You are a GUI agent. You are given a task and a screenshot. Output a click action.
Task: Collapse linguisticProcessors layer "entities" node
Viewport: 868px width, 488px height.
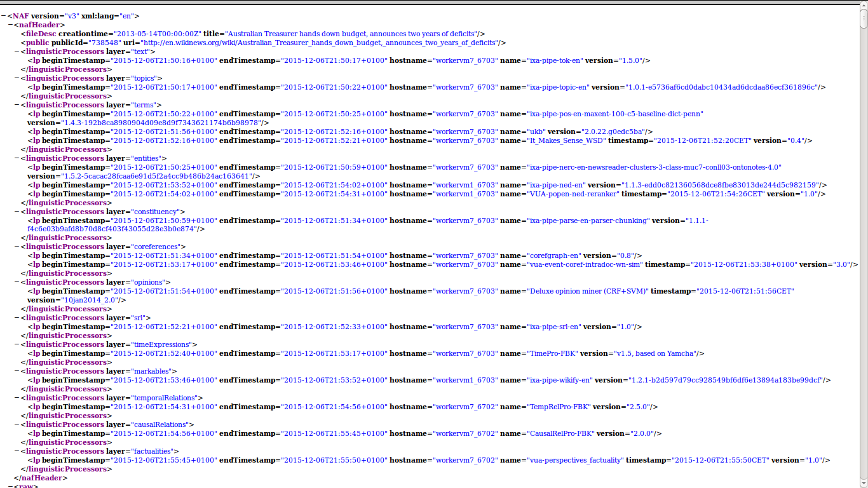17,158
